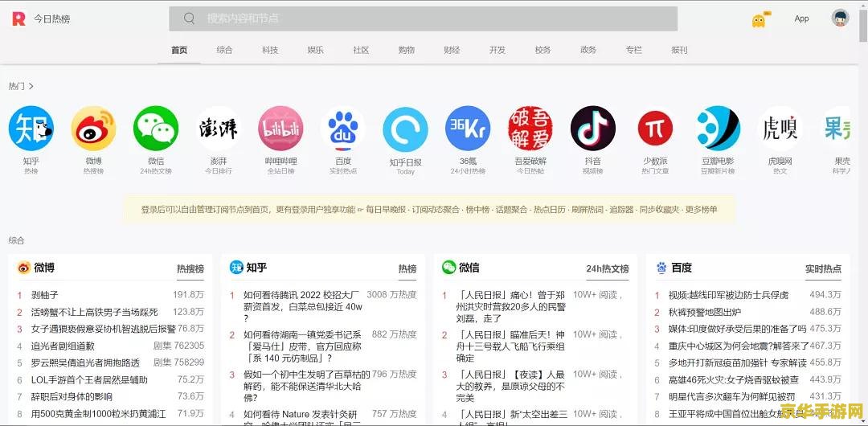This screenshot has height=426, width=868.
Task: Open the 知乎日报 Today icon
Action: [x=405, y=129]
